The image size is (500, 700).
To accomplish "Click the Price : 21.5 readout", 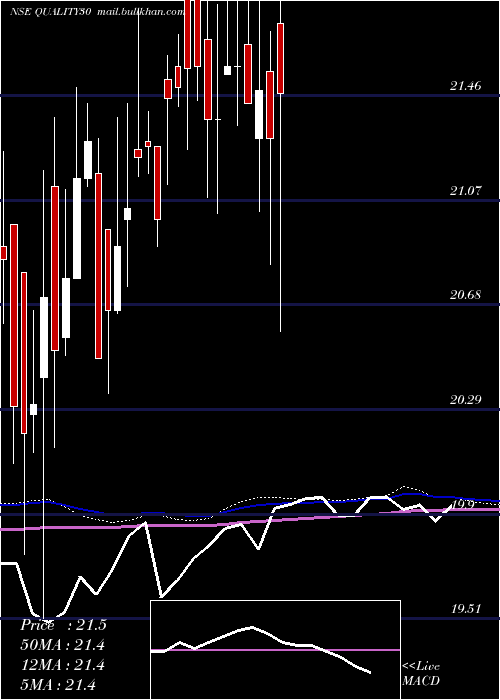I will pos(63,625).
